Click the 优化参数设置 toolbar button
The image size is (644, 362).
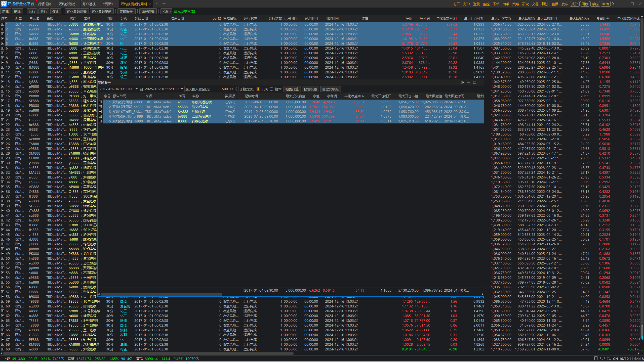pos(76,12)
